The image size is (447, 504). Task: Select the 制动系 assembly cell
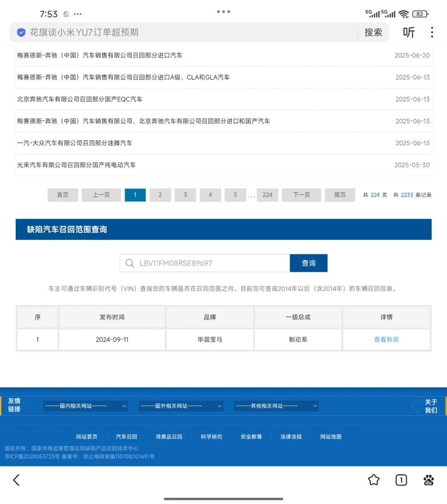pyautogui.click(x=298, y=340)
